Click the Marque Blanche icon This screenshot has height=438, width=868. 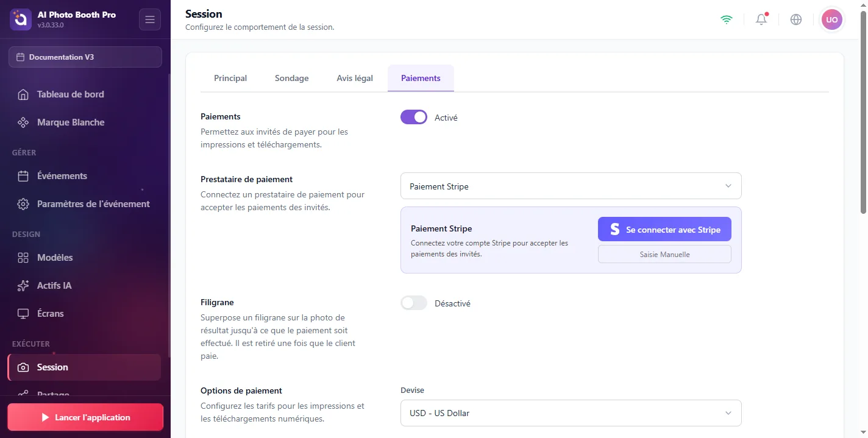coord(23,122)
